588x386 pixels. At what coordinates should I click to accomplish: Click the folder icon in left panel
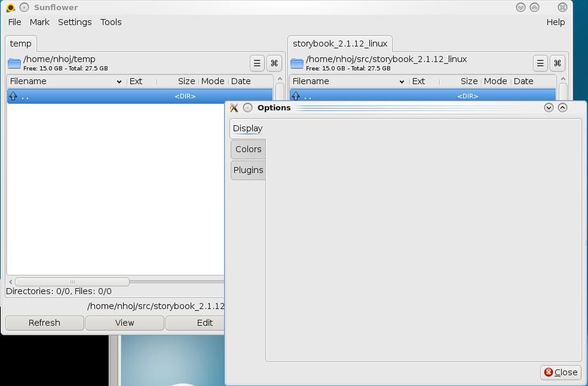14,63
